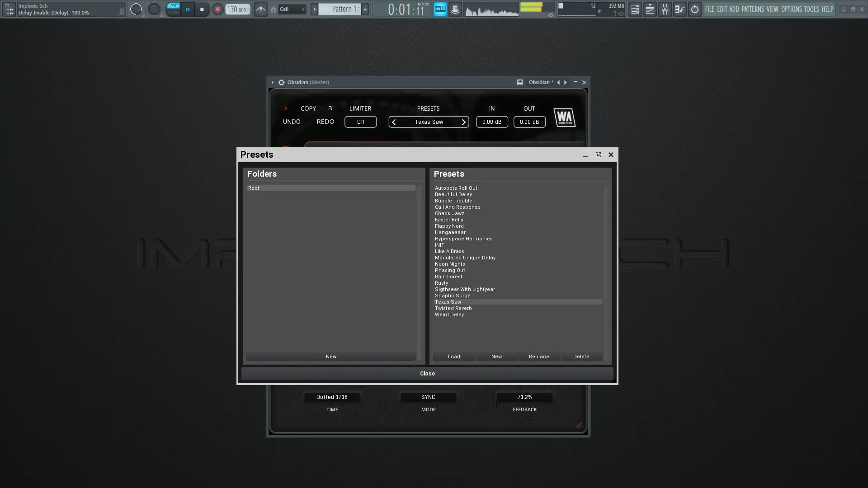Open the PATTERNS menu

[x=752, y=9]
